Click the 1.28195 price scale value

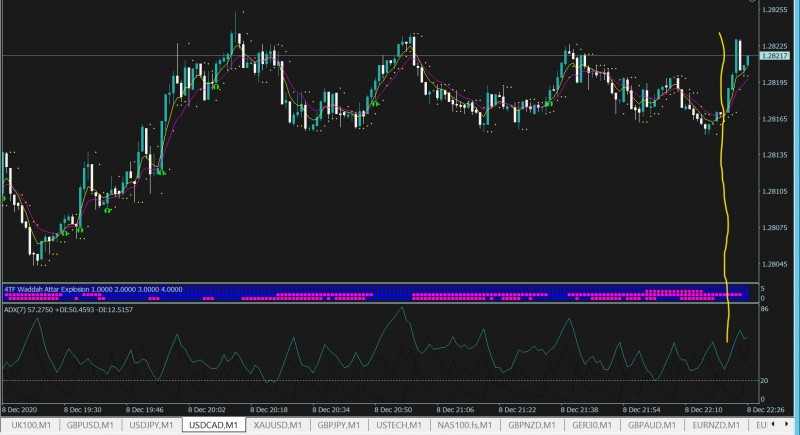pyautogui.click(x=774, y=82)
